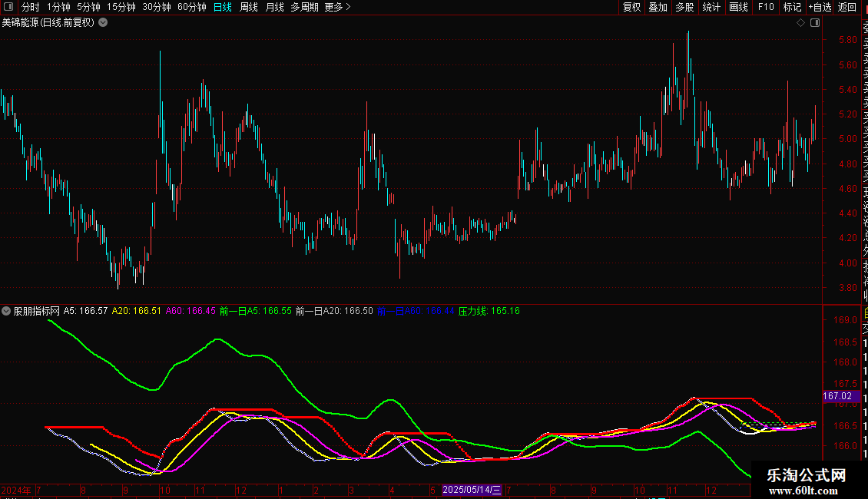Open the 复权 adjustment menu
Screen dimensions: 868x499
tap(631, 7)
